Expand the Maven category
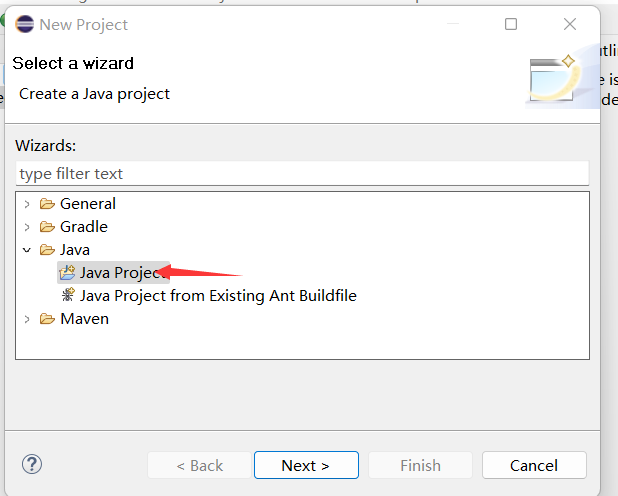 tap(27, 319)
